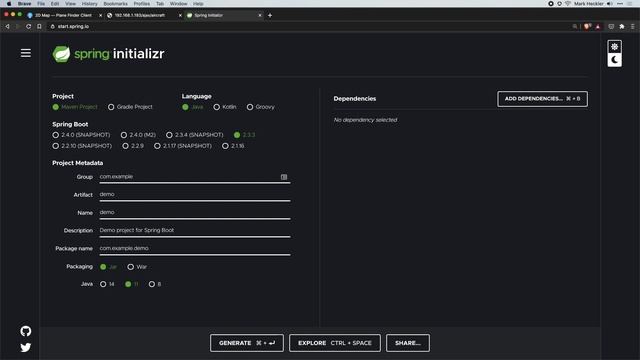This screenshot has height=360, width=640.
Task: Select Spring Boot 2.3.3
Action: click(237, 135)
